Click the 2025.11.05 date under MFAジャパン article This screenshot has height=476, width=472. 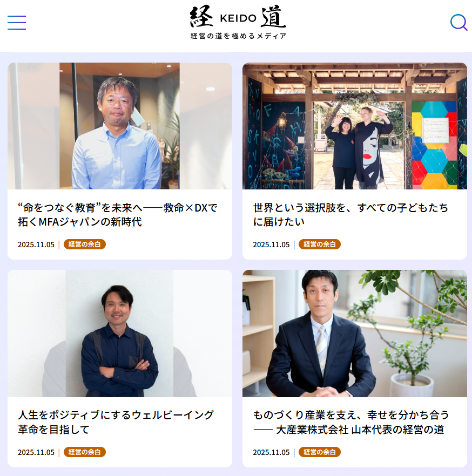click(x=36, y=244)
